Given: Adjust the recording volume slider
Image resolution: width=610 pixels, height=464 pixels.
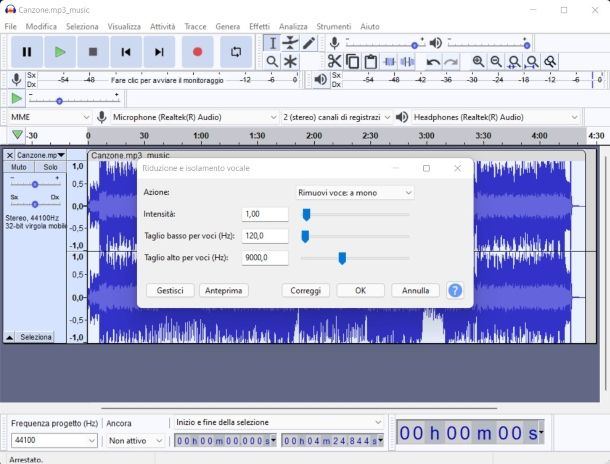Looking at the screenshot, I should pyautogui.click(x=385, y=45).
